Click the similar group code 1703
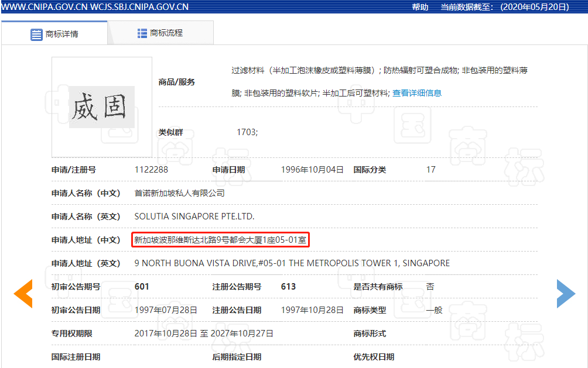The image size is (588, 368). click(247, 132)
